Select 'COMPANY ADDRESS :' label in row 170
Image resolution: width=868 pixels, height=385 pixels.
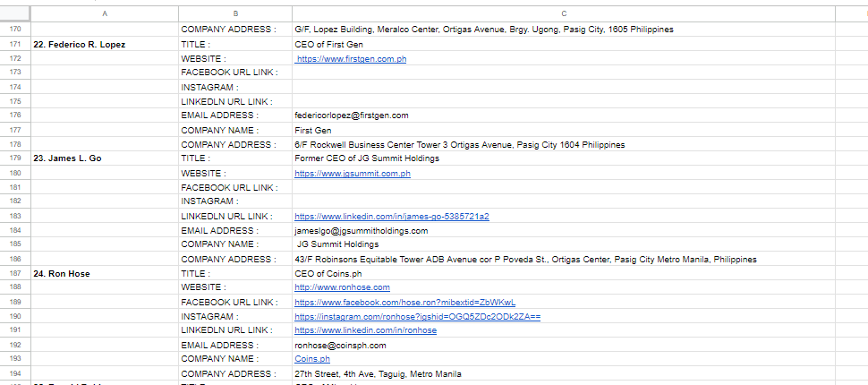click(x=235, y=30)
